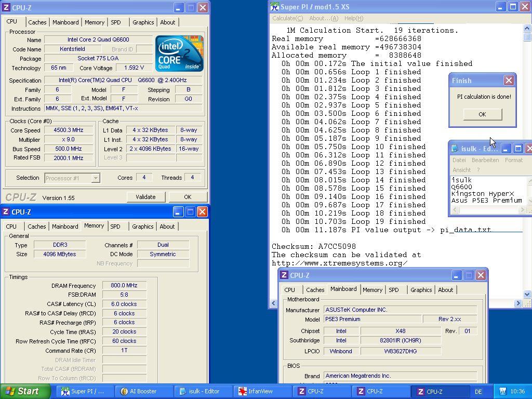The image size is (532, 399).
Task: Select the first CPU-Z taskbar button
Action: [321, 391]
